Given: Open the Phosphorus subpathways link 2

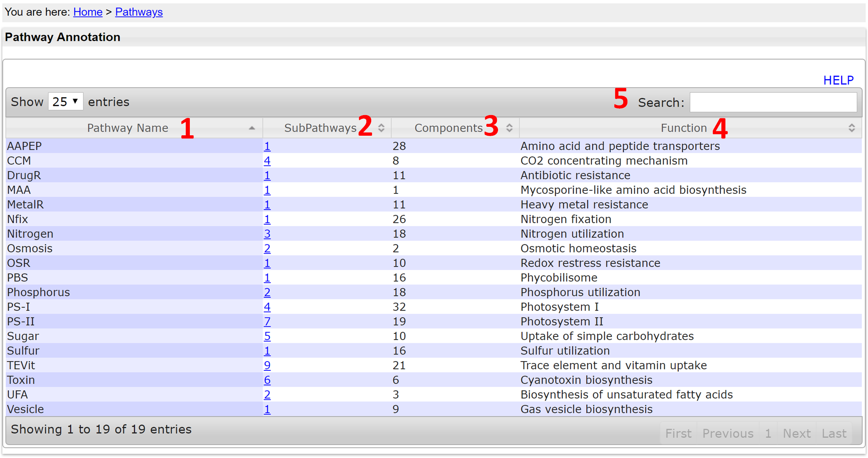Looking at the screenshot, I should 267,292.
